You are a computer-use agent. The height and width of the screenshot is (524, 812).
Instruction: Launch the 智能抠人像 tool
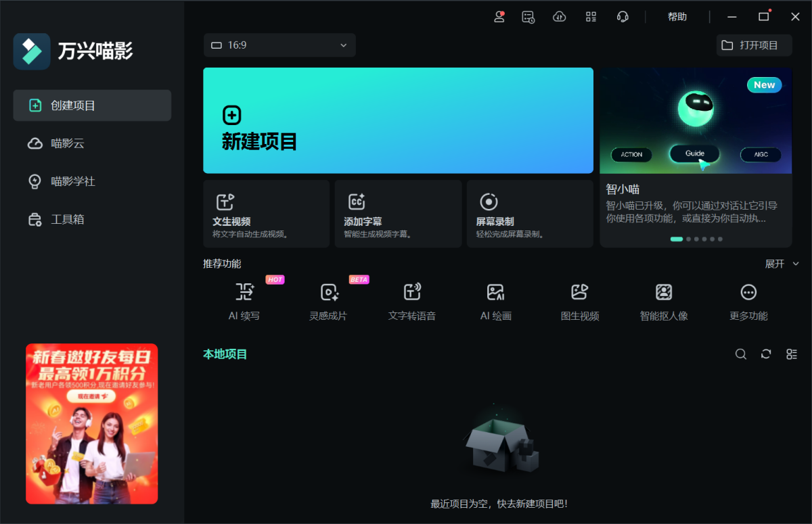pyautogui.click(x=664, y=292)
